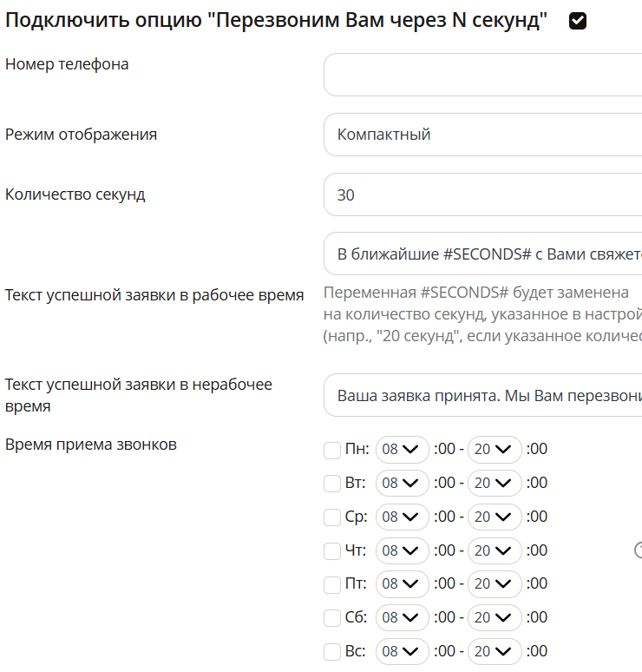Screen dimensions: 642x672
Task: Open the Режим отображения dropdown showing Компактный
Action: (482, 135)
